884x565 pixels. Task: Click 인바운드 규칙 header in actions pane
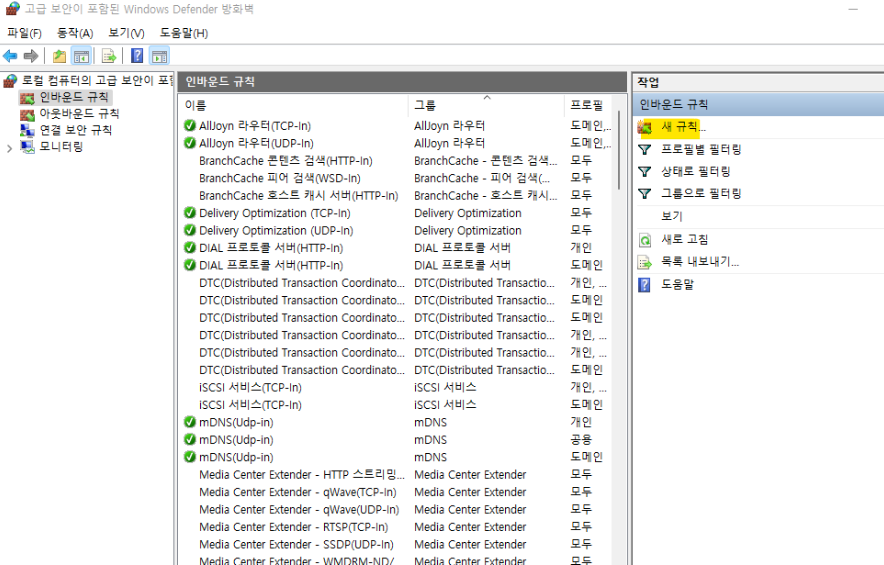click(758, 104)
